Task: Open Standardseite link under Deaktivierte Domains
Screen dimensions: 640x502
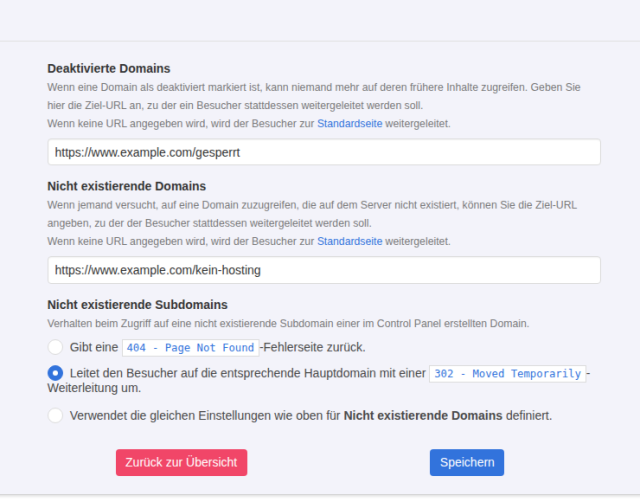Action: pyautogui.click(x=350, y=124)
